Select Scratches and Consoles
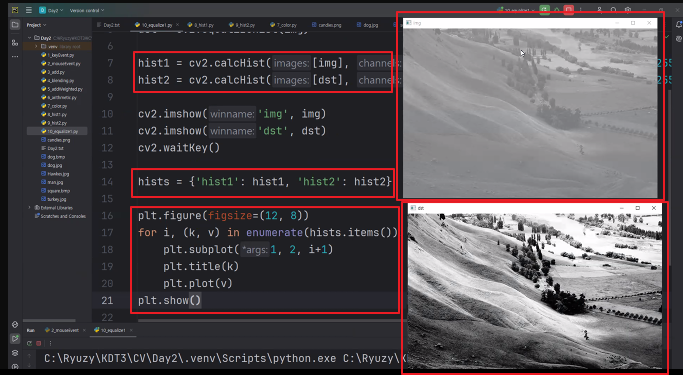 [60, 216]
